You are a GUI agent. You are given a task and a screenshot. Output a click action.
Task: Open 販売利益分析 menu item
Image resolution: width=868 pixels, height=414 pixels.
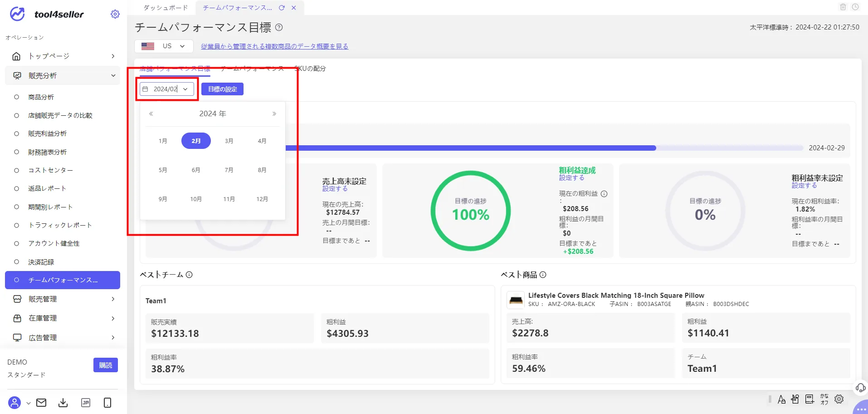[47, 133]
